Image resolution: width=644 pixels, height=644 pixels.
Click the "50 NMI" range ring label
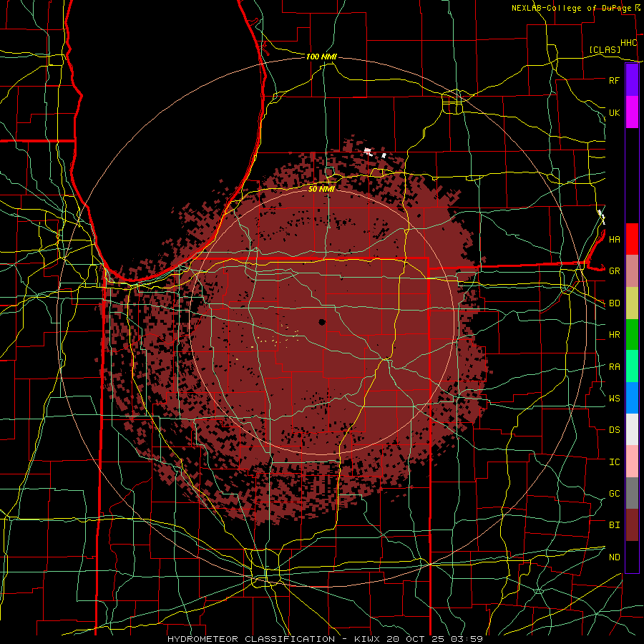[321, 189]
